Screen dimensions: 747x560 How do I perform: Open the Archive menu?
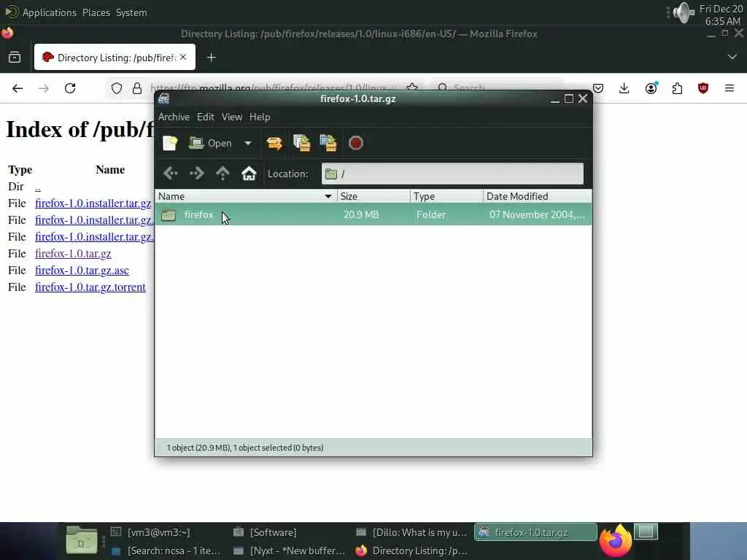(174, 117)
